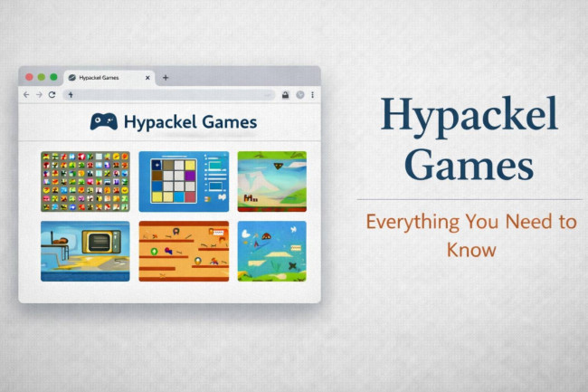Open the blue color-tile puzzle game thumbnail
The height and width of the screenshot is (392, 588).
click(x=184, y=181)
